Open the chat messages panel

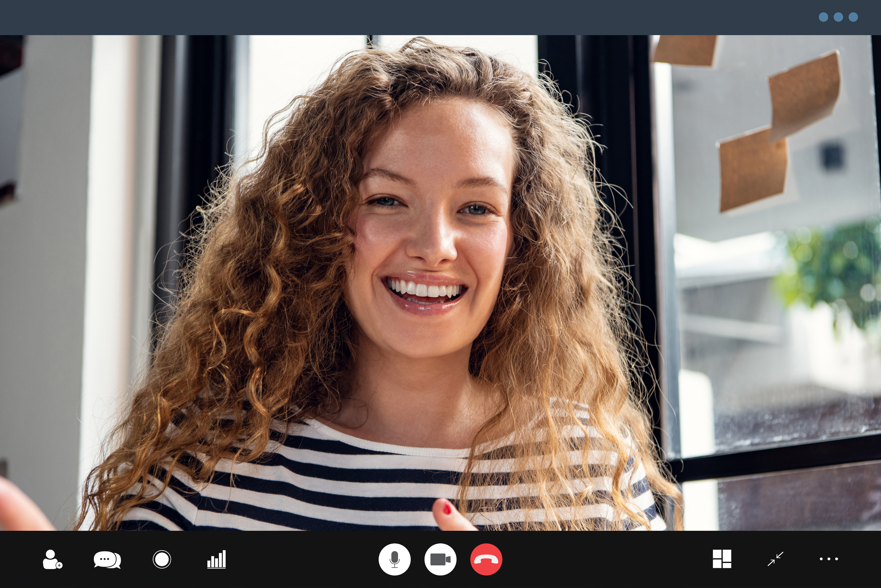pyautogui.click(x=107, y=559)
